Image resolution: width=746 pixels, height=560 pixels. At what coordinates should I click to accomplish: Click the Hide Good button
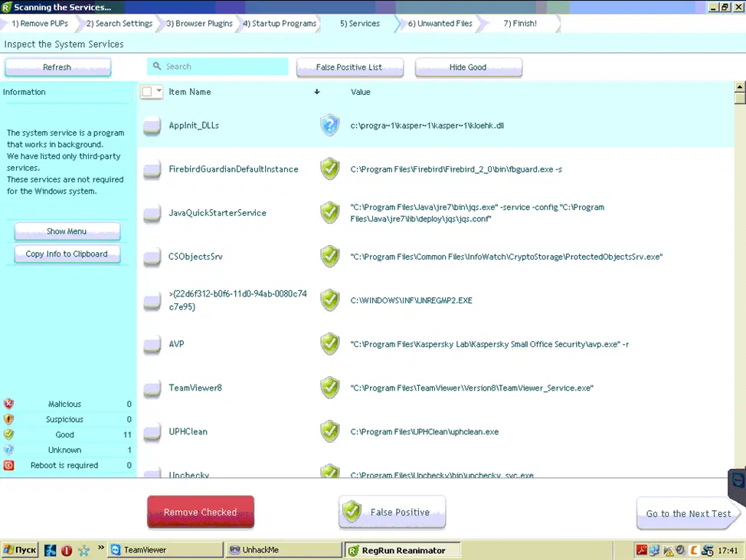click(x=468, y=67)
